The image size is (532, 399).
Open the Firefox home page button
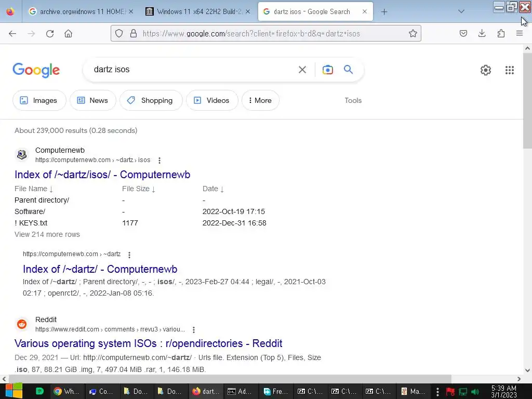pyautogui.click(x=68, y=34)
